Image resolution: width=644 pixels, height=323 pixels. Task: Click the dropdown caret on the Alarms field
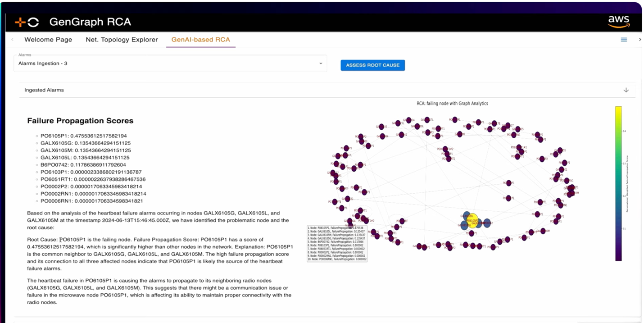point(320,63)
